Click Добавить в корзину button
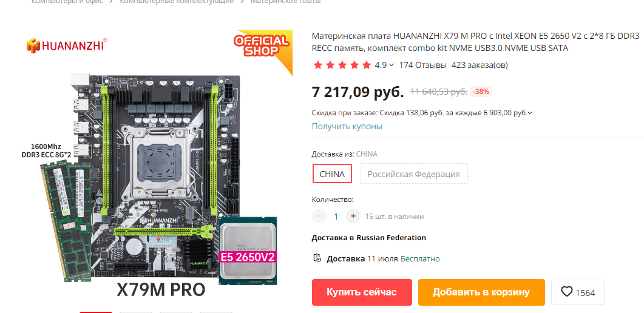The width and height of the screenshot is (644, 313). [x=481, y=292]
